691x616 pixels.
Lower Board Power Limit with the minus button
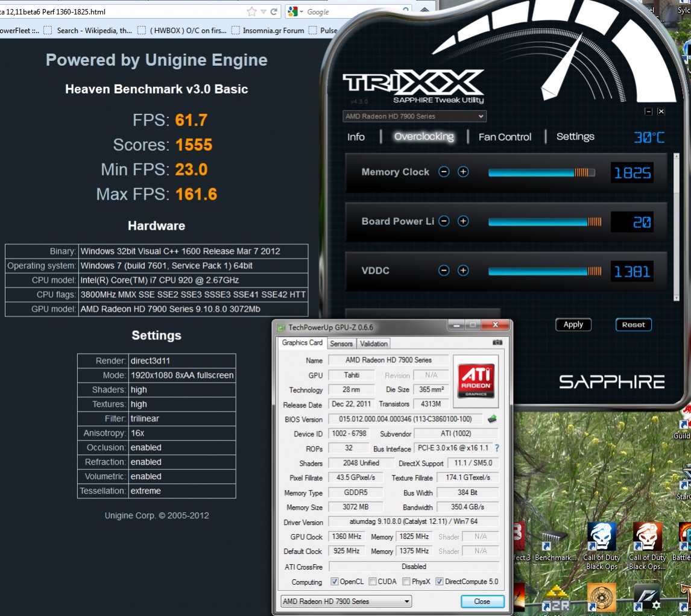pyautogui.click(x=444, y=221)
